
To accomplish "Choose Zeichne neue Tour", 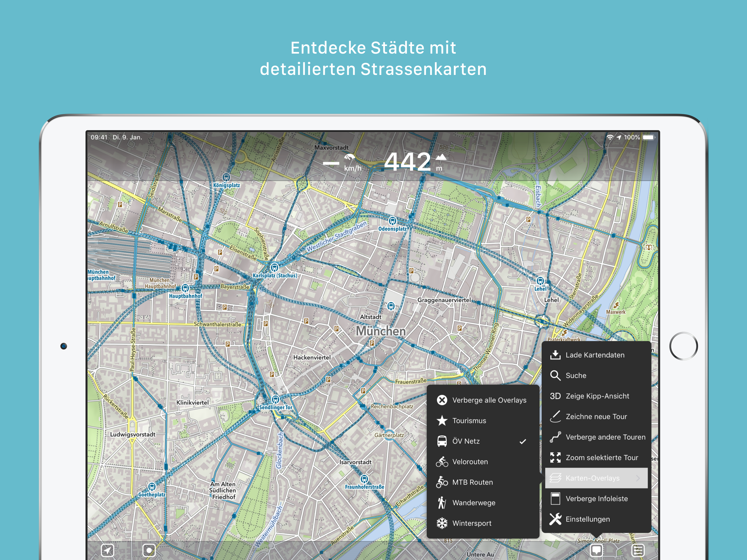I will tap(596, 416).
